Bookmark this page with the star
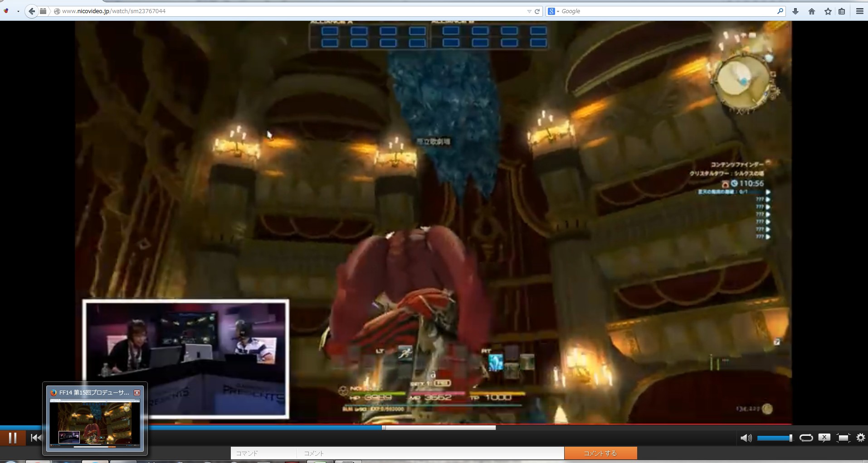 pos(828,11)
